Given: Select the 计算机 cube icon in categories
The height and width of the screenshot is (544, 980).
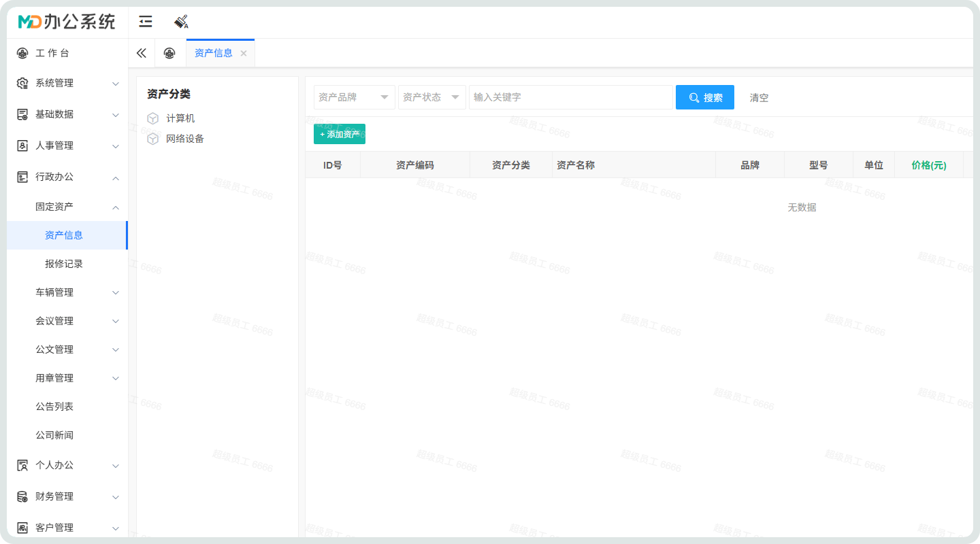Looking at the screenshot, I should pos(153,118).
